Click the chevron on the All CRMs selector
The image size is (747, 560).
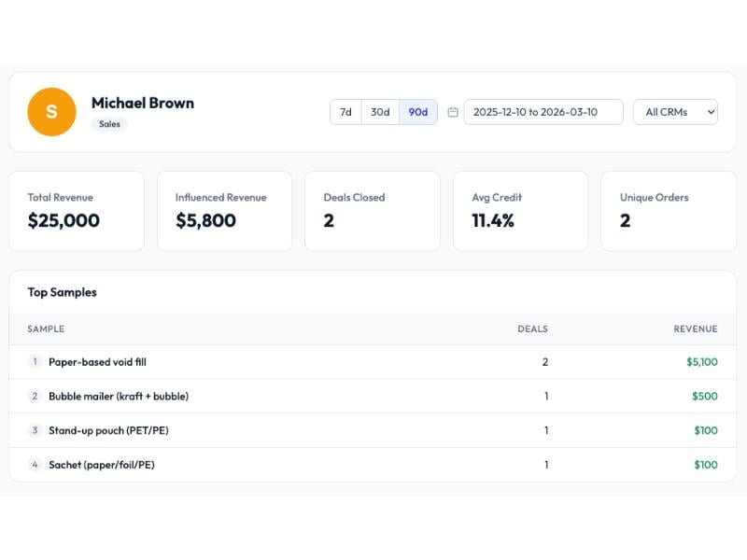[x=710, y=111]
